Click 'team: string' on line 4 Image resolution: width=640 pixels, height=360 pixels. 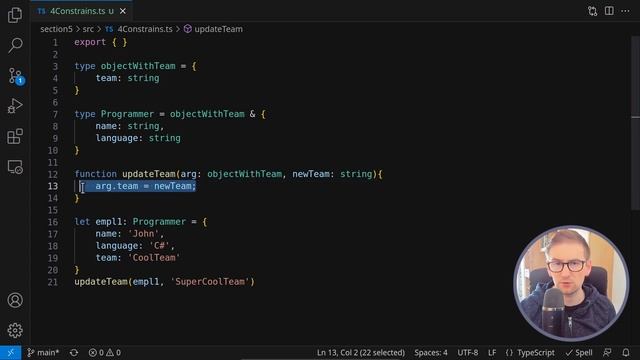(127, 78)
